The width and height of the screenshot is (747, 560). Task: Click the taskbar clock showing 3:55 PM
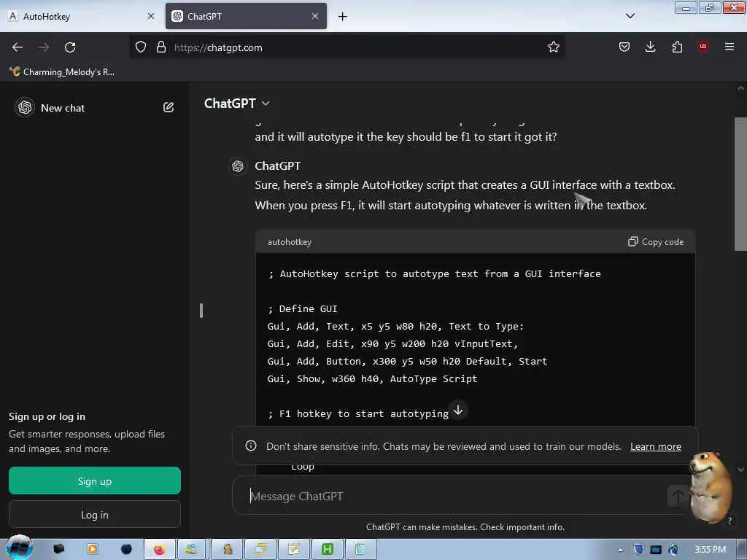(711, 550)
